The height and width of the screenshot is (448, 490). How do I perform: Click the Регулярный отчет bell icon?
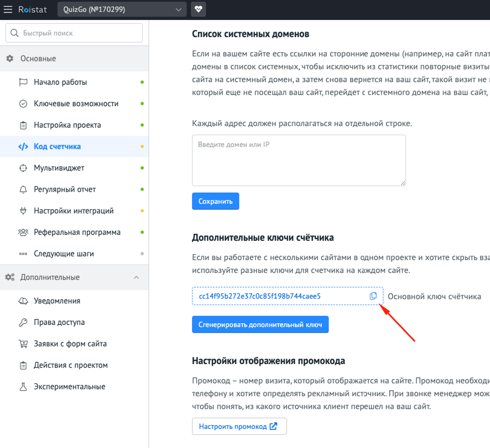23,189
